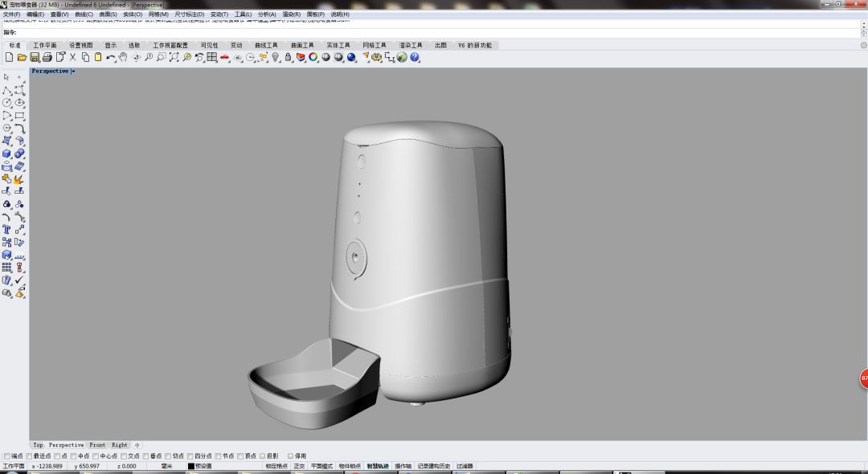Toggle the 停用 osnap option
The image size is (868, 474).
tap(291, 456)
